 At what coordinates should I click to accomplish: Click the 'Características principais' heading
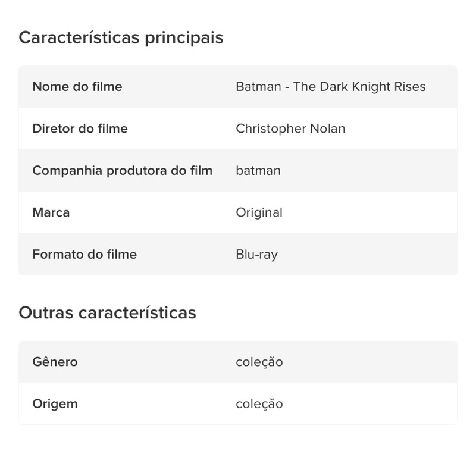point(121,37)
